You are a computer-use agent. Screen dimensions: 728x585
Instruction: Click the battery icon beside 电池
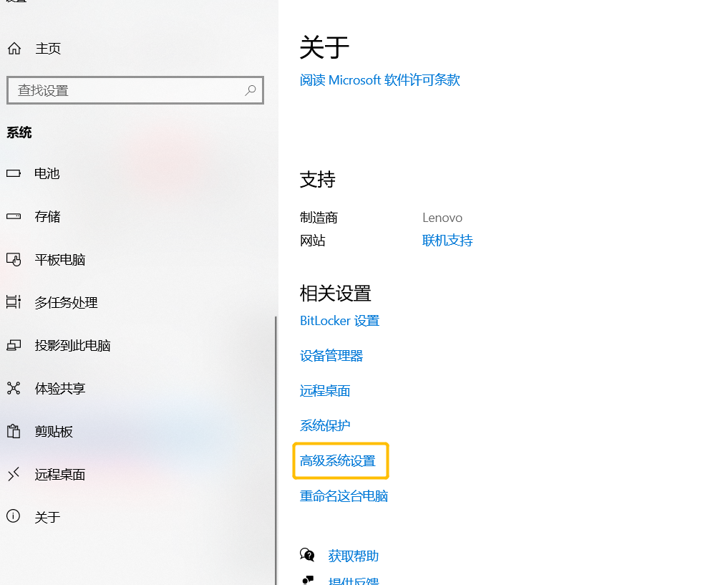[x=14, y=173]
